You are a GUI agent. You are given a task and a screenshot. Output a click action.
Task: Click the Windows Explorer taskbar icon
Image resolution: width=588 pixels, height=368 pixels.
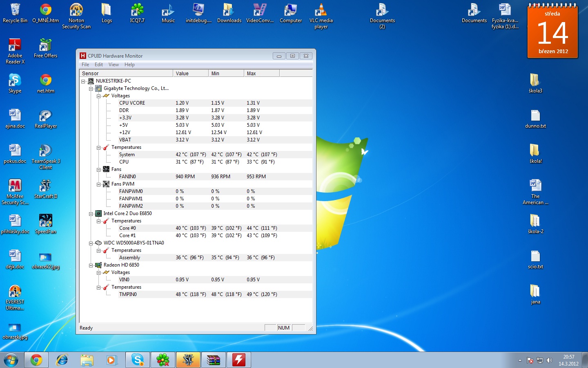(87, 360)
